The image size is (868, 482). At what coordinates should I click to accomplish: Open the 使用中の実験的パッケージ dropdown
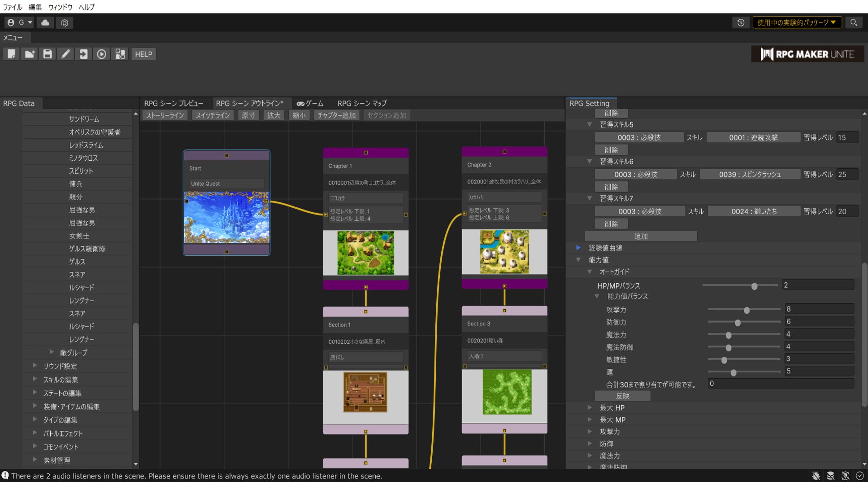[x=796, y=22]
